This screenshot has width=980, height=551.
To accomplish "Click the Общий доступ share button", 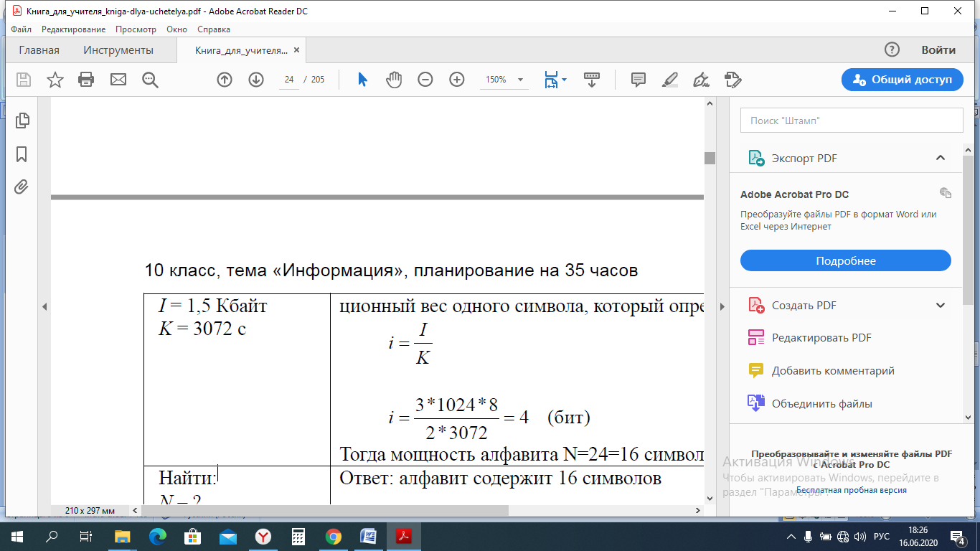I will [902, 80].
